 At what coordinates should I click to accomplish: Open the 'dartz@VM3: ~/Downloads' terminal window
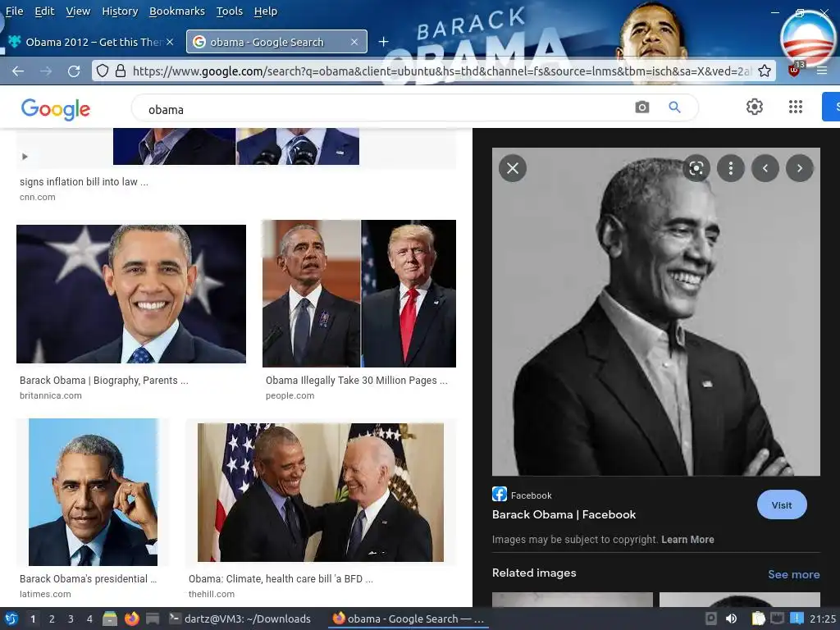coord(239,619)
